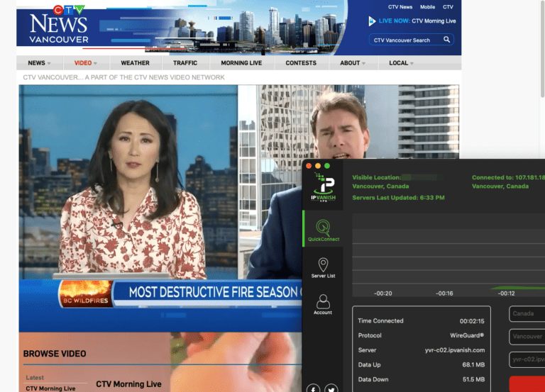Click the CTV top link
This screenshot has height=392, width=545.
click(448, 7)
